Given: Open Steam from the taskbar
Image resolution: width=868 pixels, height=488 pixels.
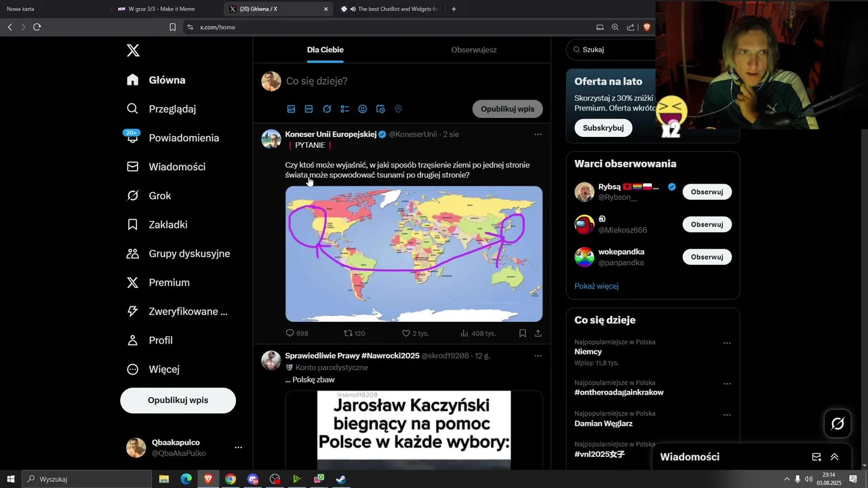Looking at the screenshot, I should point(341,479).
